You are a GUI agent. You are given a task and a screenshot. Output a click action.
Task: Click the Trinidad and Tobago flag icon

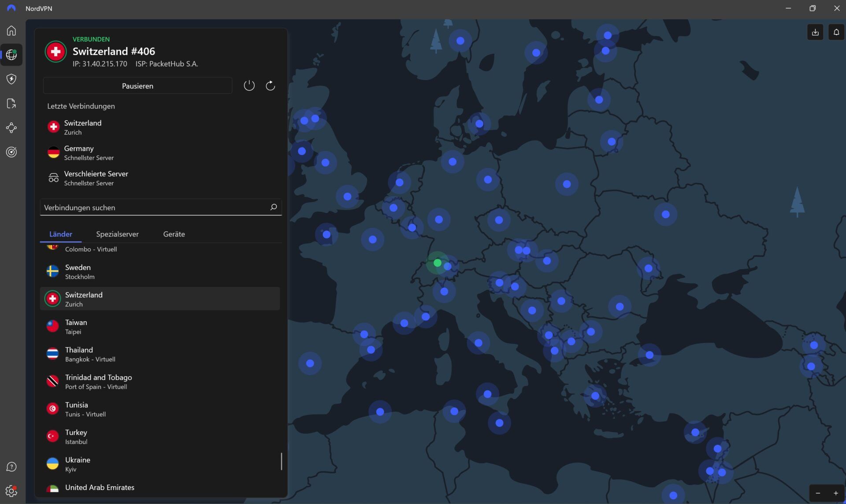[x=52, y=382]
